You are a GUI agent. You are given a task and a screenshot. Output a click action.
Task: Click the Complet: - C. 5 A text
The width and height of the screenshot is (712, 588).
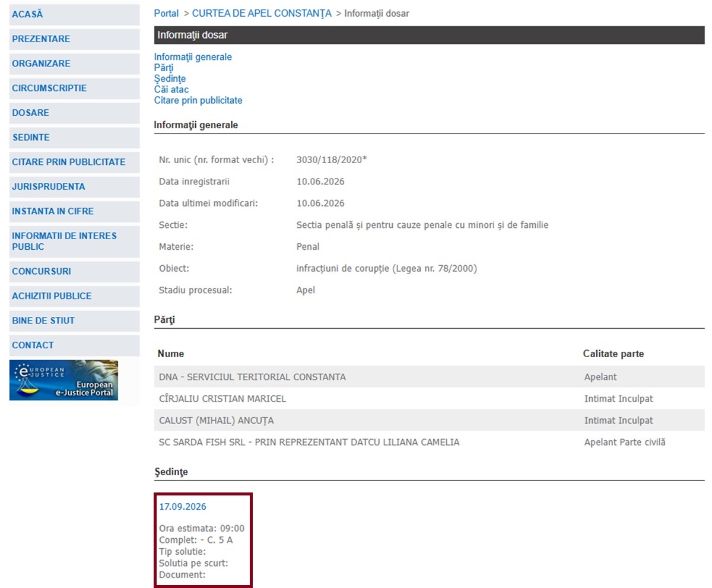[x=196, y=540]
